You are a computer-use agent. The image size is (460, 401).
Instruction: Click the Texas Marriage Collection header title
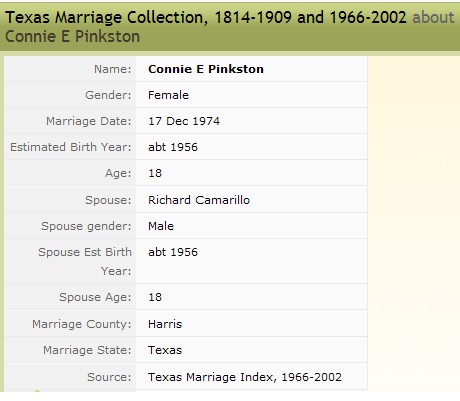(206, 18)
